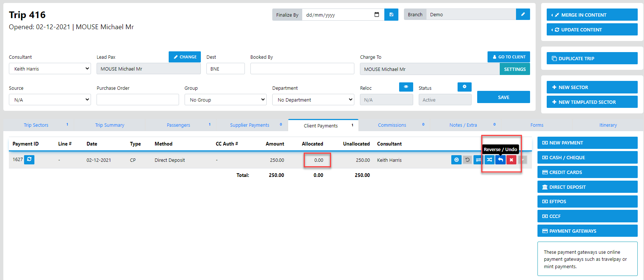The height and width of the screenshot is (280, 644).
Task: Click the Unallocated column header
Action: click(356, 144)
